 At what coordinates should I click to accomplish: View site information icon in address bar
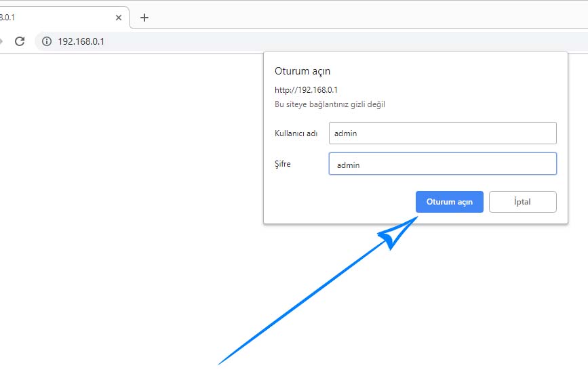[x=47, y=41]
